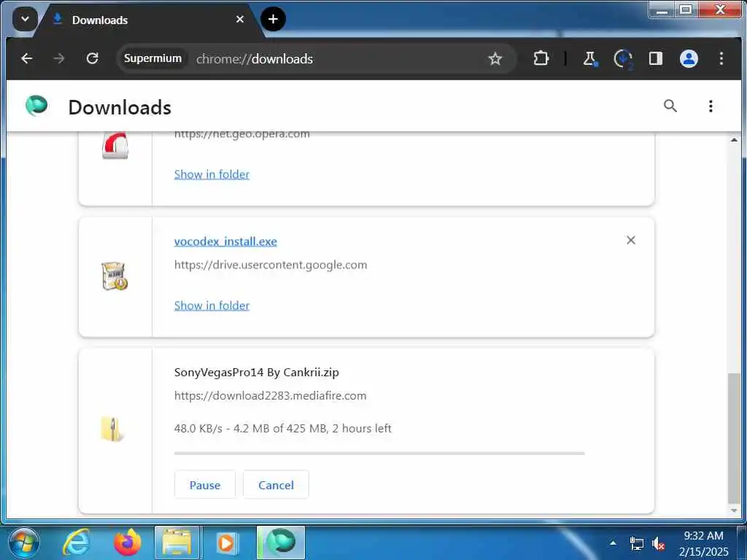
Task: Close the Downloads tab
Action: [239, 20]
